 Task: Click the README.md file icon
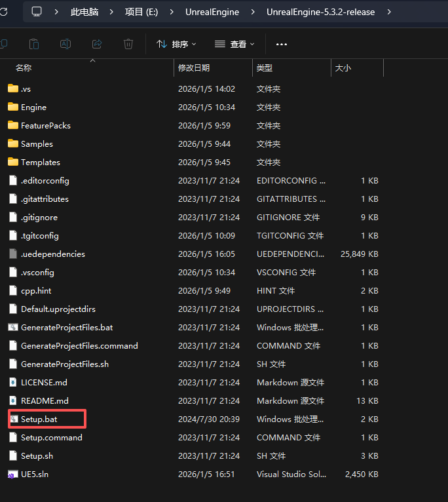pos(13,400)
